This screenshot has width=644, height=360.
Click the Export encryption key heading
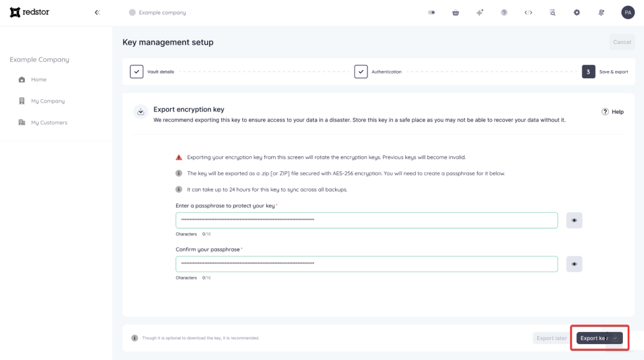tap(189, 110)
